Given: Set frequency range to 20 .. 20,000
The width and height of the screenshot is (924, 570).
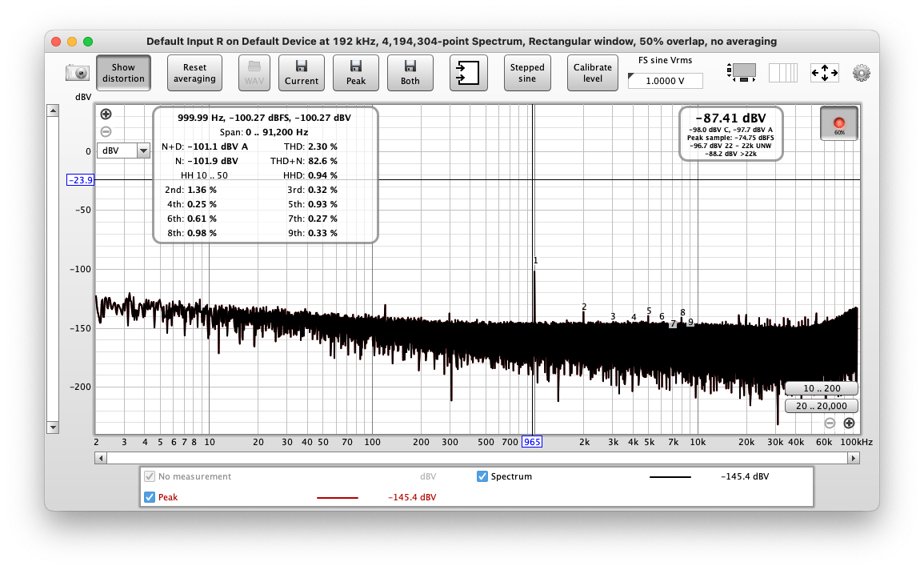Looking at the screenshot, I should [x=822, y=406].
